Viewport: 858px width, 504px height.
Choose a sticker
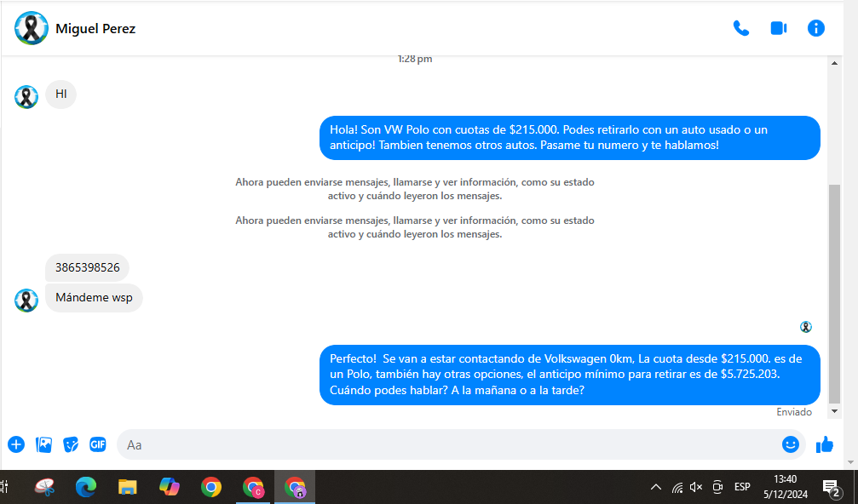click(71, 444)
